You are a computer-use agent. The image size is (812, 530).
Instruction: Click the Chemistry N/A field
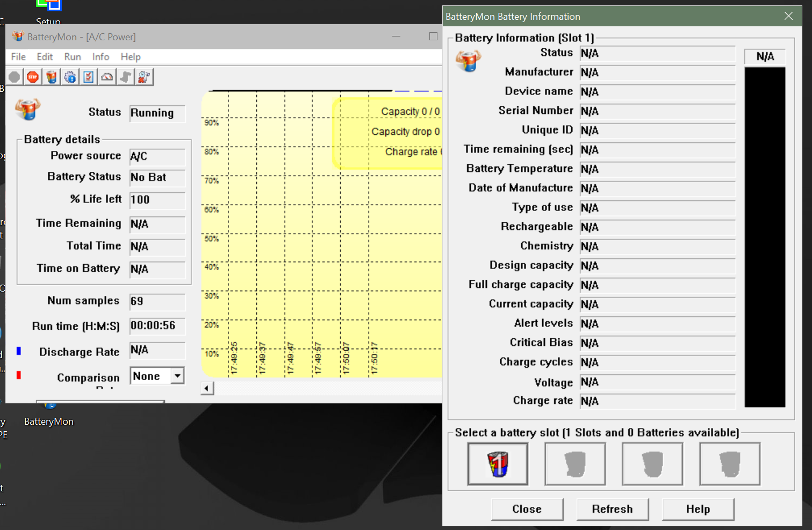point(658,246)
